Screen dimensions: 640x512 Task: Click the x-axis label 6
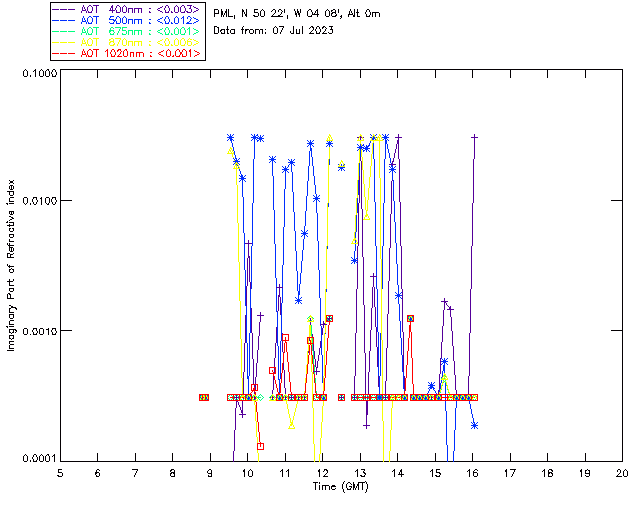(98, 473)
